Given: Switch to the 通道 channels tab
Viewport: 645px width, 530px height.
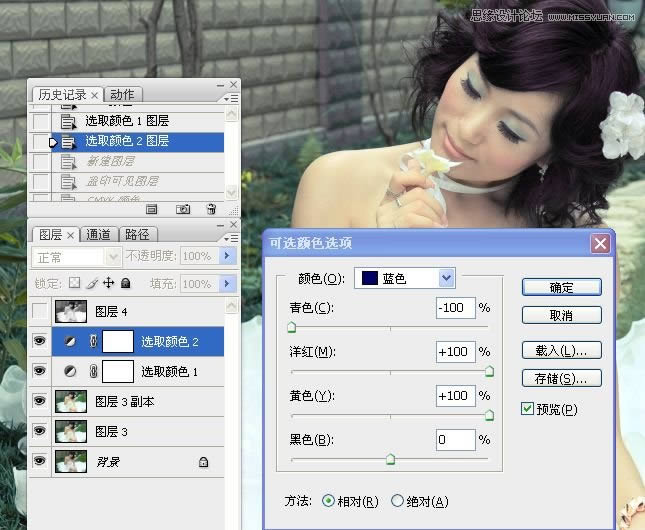Looking at the screenshot, I should [98, 235].
